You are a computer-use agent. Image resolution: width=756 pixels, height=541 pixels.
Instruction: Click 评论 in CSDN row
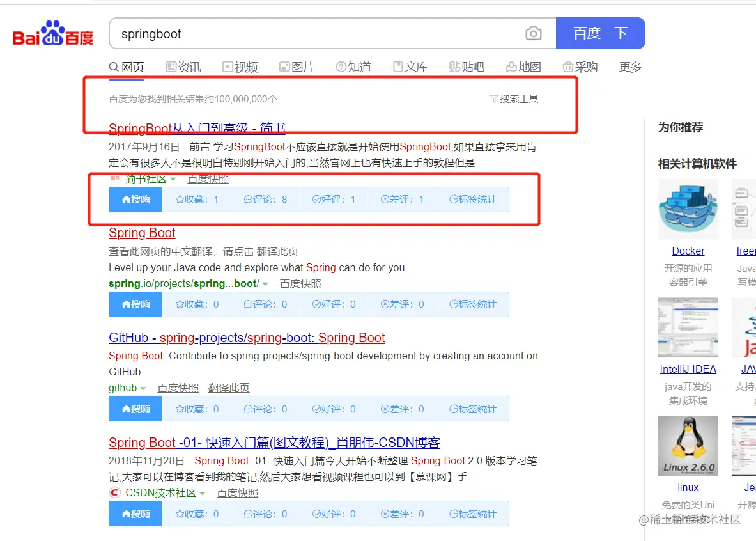pos(265,514)
